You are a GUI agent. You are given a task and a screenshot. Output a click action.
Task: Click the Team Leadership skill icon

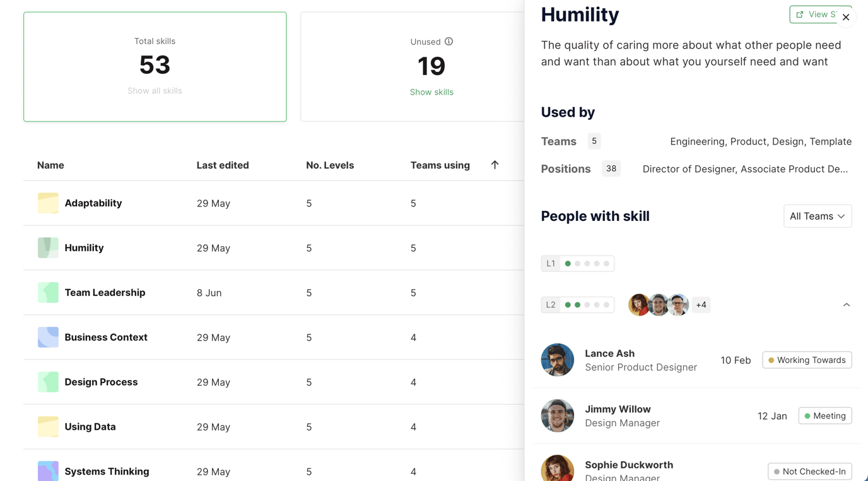pos(48,292)
